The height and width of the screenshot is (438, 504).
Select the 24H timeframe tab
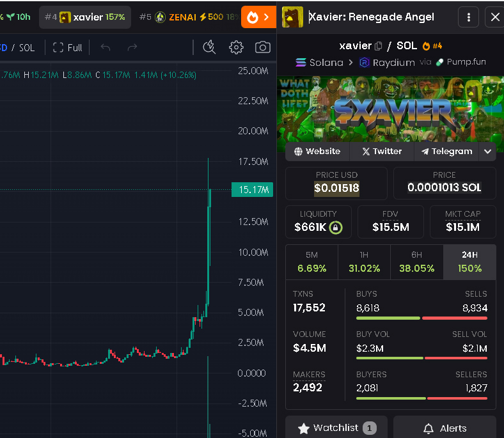[x=469, y=262]
